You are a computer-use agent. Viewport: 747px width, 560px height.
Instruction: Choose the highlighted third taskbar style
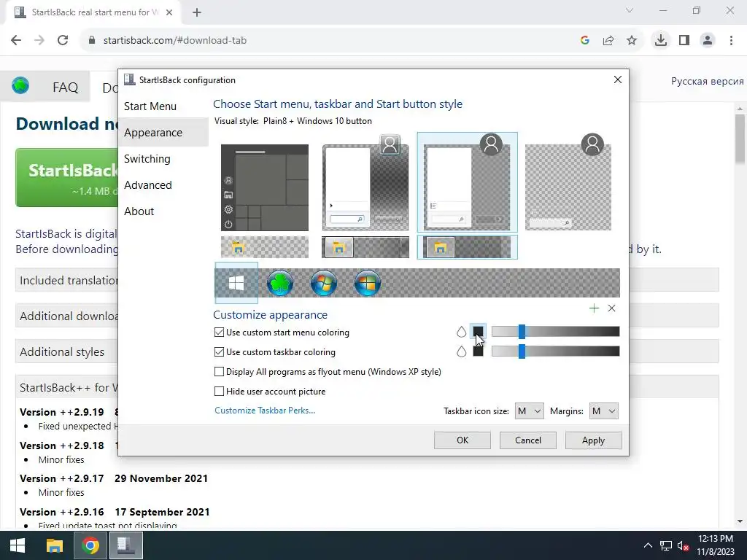(x=467, y=247)
